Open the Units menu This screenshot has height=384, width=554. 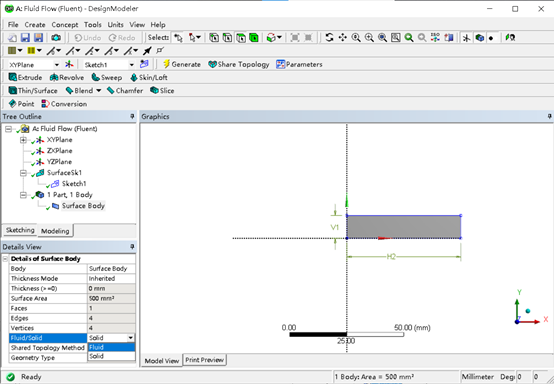point(116,25)
